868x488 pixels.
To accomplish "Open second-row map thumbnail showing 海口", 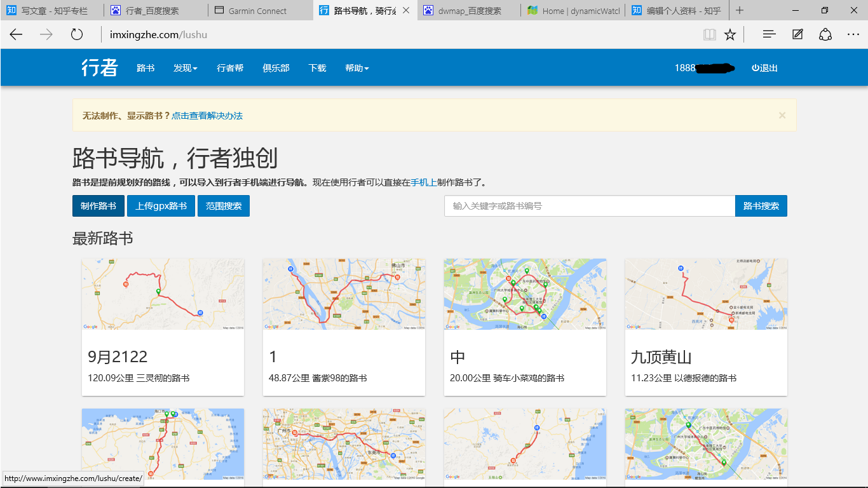I will coord(163,444).
